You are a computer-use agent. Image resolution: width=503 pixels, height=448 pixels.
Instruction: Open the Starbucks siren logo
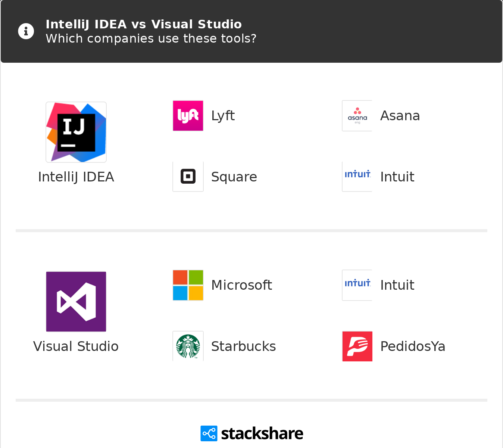[188, 346]
